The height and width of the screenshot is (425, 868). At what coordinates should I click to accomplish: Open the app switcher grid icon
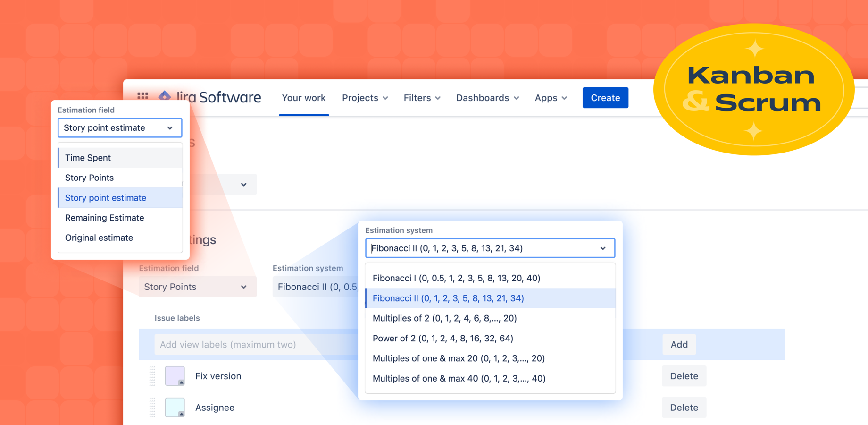pos(143,96)
